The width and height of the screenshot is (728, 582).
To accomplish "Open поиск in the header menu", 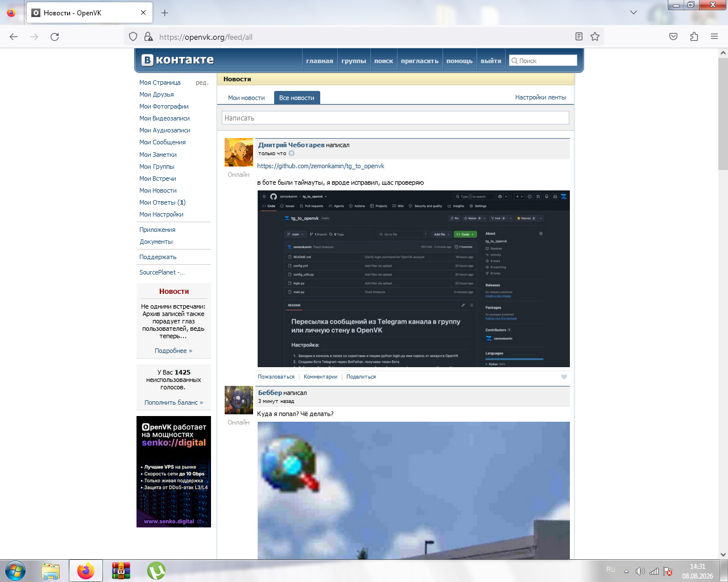I will tap(383, 61).
